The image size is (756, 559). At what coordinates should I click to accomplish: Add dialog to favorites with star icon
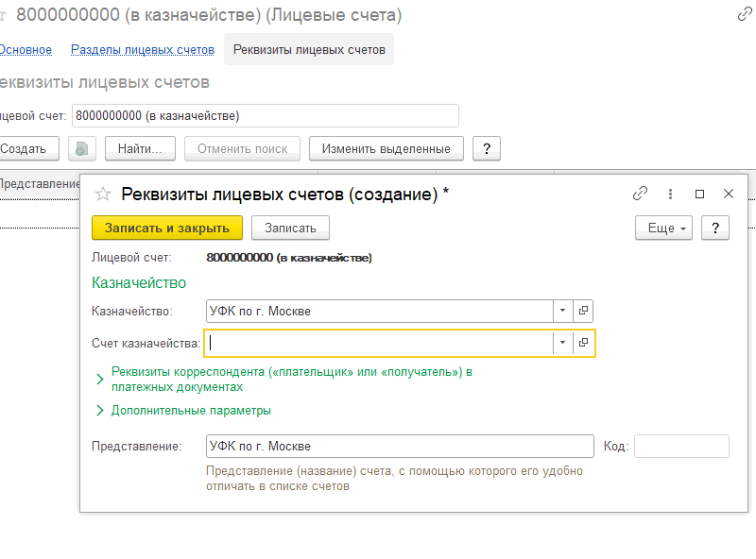point(103,195)
